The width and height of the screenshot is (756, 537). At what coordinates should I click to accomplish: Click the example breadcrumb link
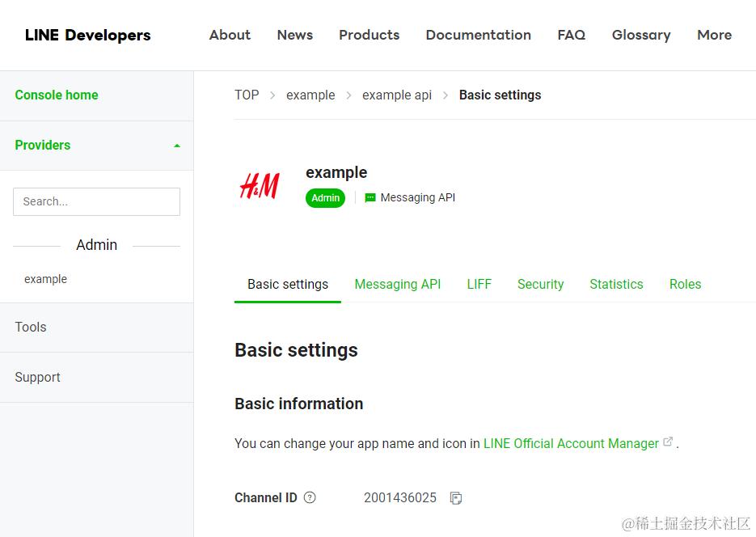point(310,95)
